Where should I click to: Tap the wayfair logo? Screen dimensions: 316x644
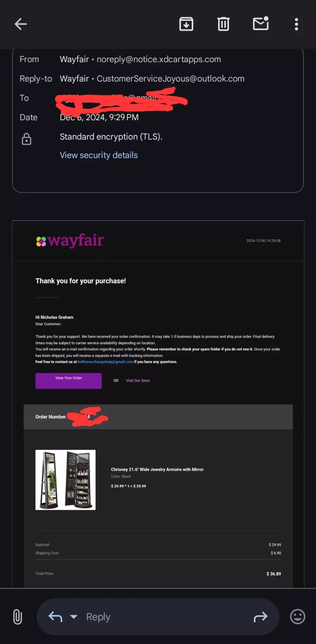pyautogui.click(x=70, y=241)
